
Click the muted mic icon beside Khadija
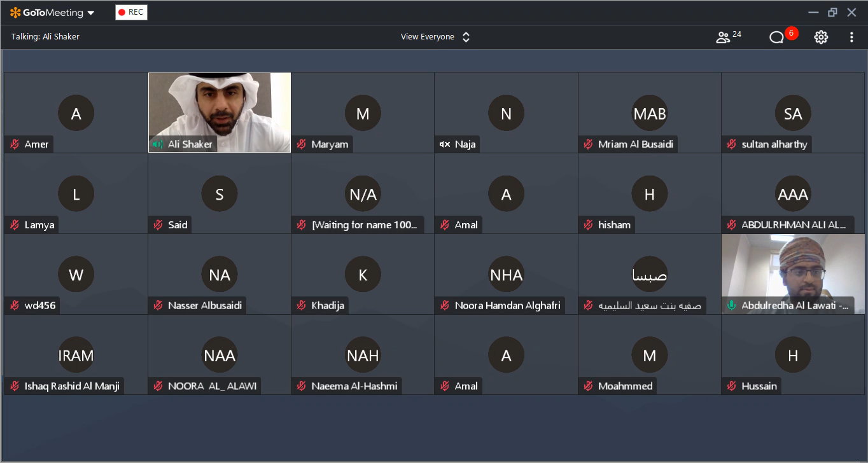[301, 306]
